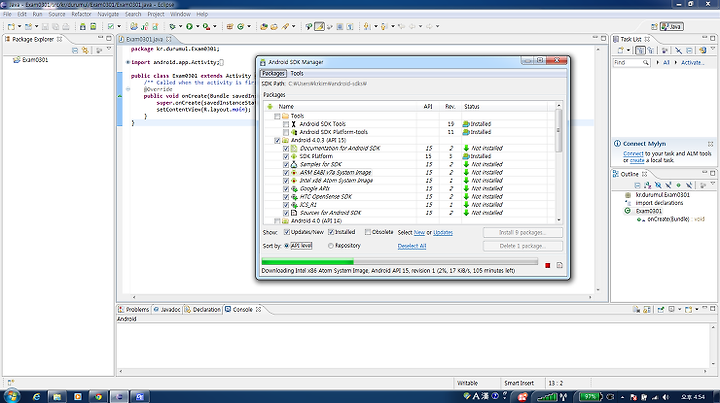720x403 pixels.
Task: Click the SDK download progress bar
Action: tap(399, 262)
